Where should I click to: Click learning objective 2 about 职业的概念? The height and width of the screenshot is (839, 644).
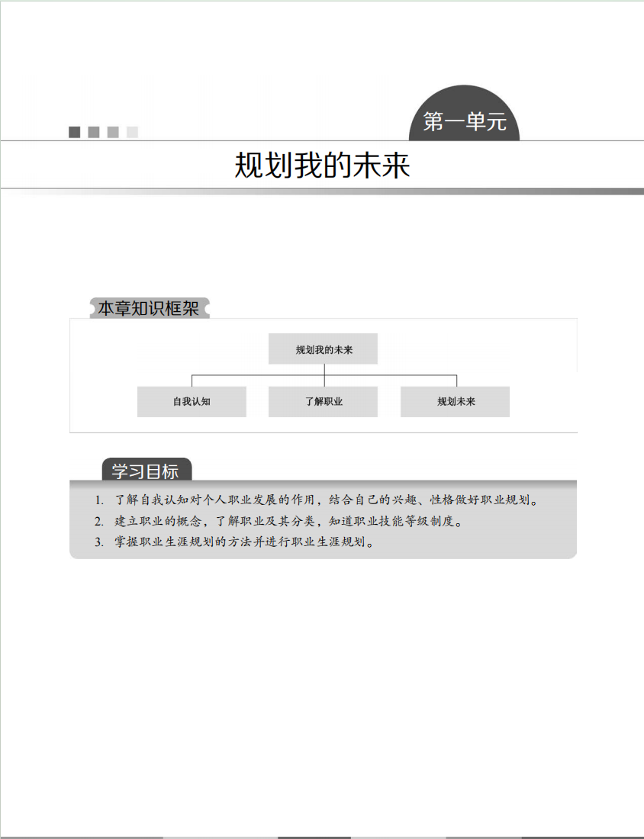(279, 521)
